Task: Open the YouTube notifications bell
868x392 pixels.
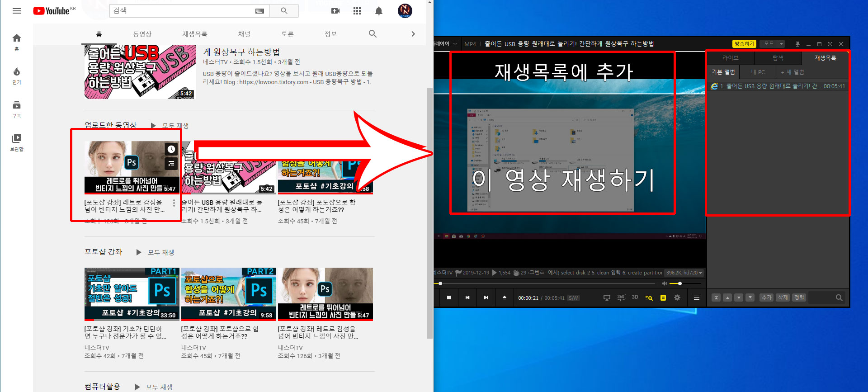Action: (x=379, y=11)
